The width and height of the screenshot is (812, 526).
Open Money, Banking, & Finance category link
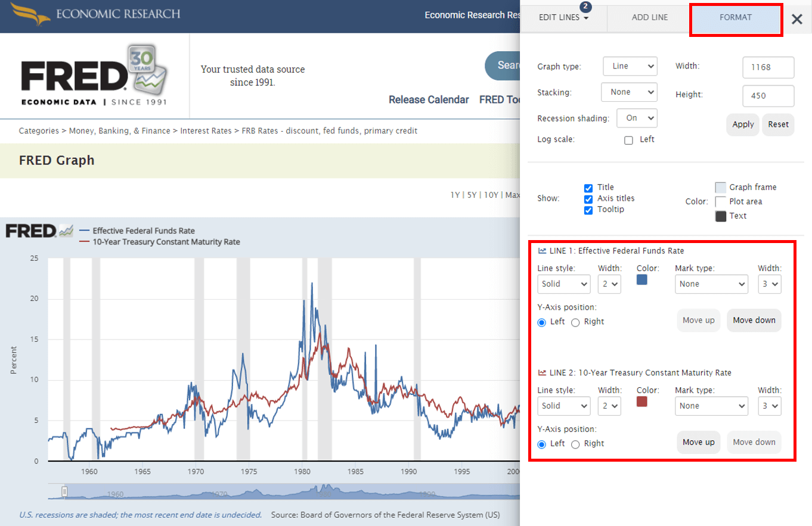pos(119,130)
